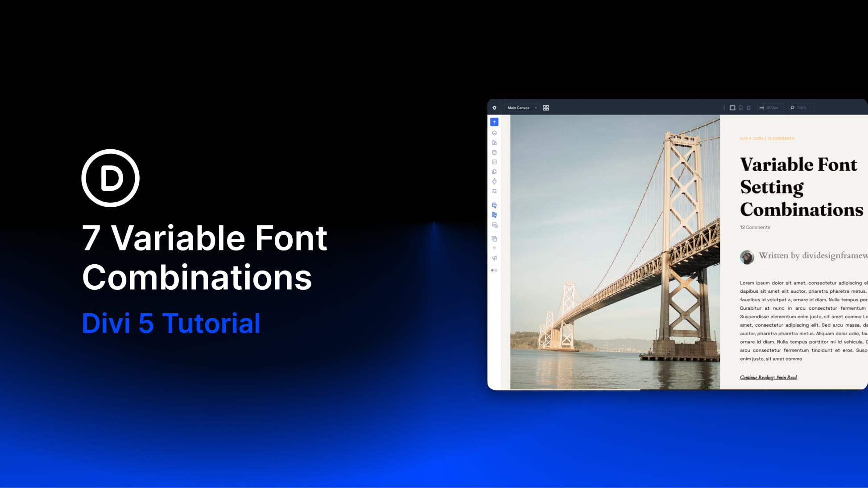Click the megaphone announcements icon
This screenshot has height=488, width=868.
[494, 258]
